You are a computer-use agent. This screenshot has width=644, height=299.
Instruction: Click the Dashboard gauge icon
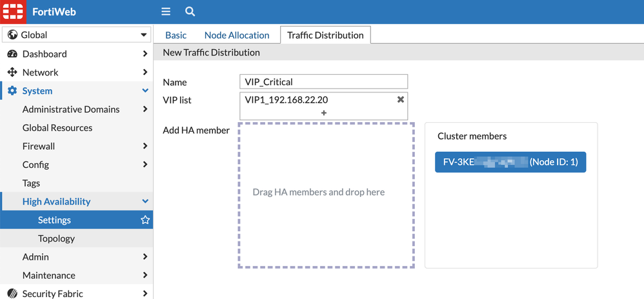coord(12,54)
